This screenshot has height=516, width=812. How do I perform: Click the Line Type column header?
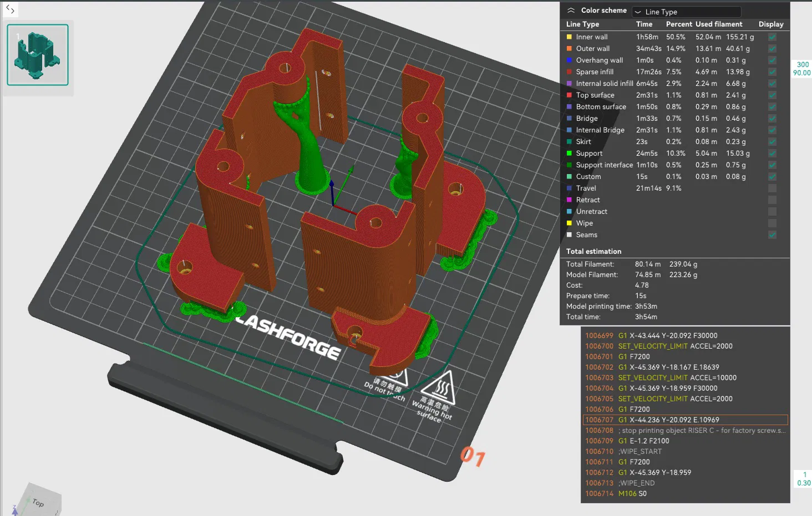(582, 24)
